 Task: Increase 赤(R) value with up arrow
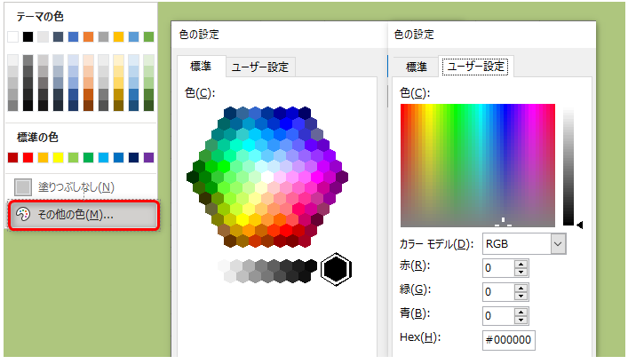pos(521,263)
